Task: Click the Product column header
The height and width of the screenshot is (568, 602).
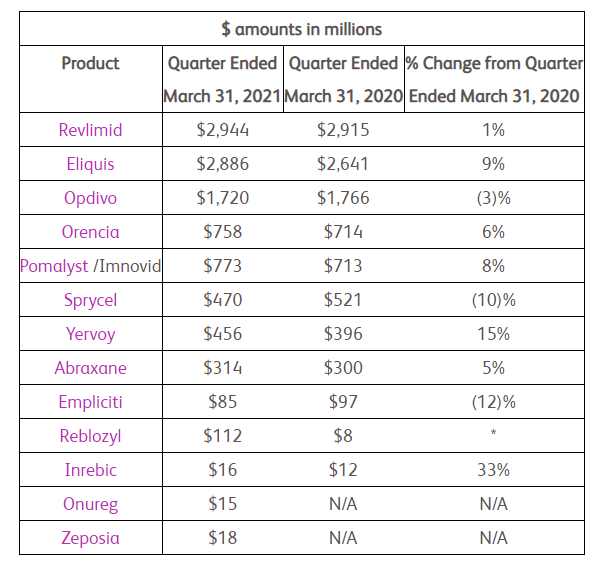Action: coord(90,63)
